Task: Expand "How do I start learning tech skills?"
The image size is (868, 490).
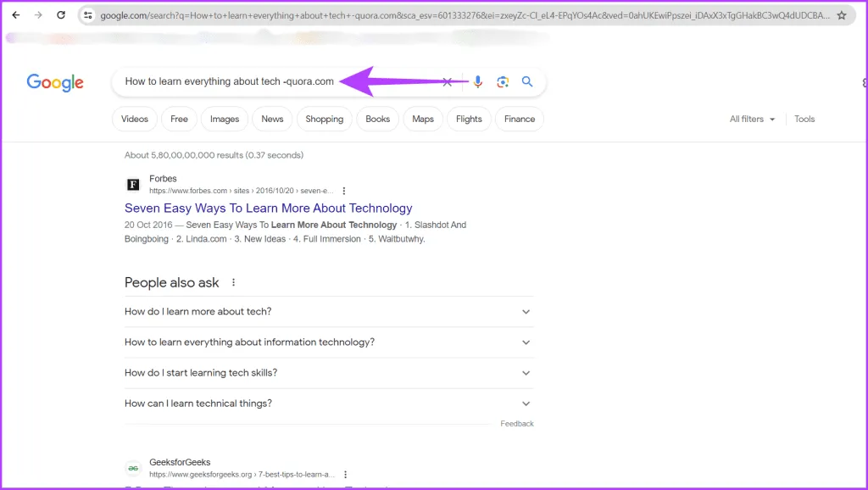Action: click(x=526, y=373)
